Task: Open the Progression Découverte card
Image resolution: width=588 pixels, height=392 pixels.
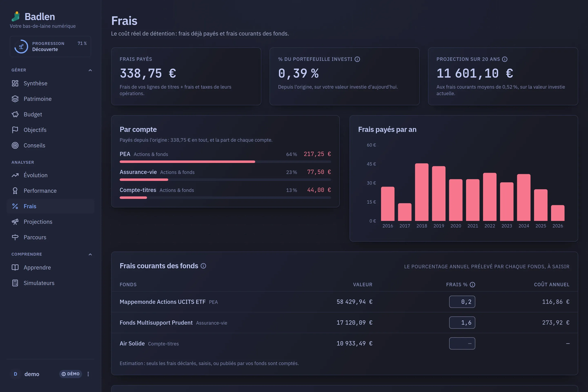Action: pyautogui.click(x=50, y=47)
